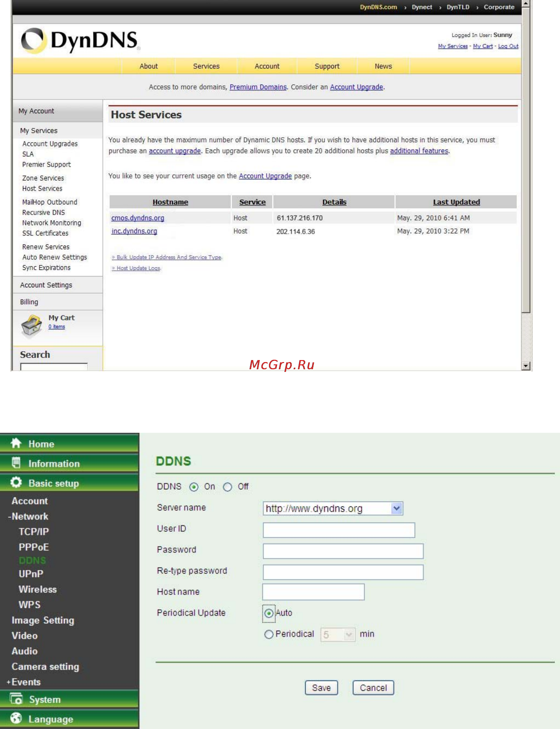Viewport: 560px width, 729px height.
Task: Click the Log Out link
Action: point(508,46)
